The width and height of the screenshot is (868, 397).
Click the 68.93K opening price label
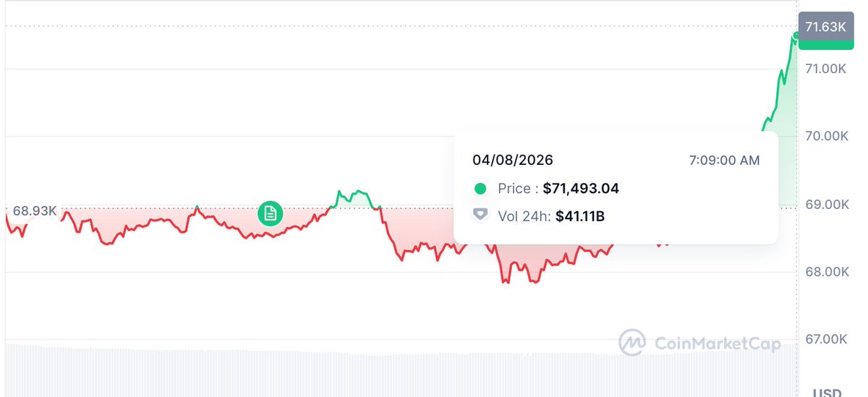pyautogui.click(x=35, y=210)
